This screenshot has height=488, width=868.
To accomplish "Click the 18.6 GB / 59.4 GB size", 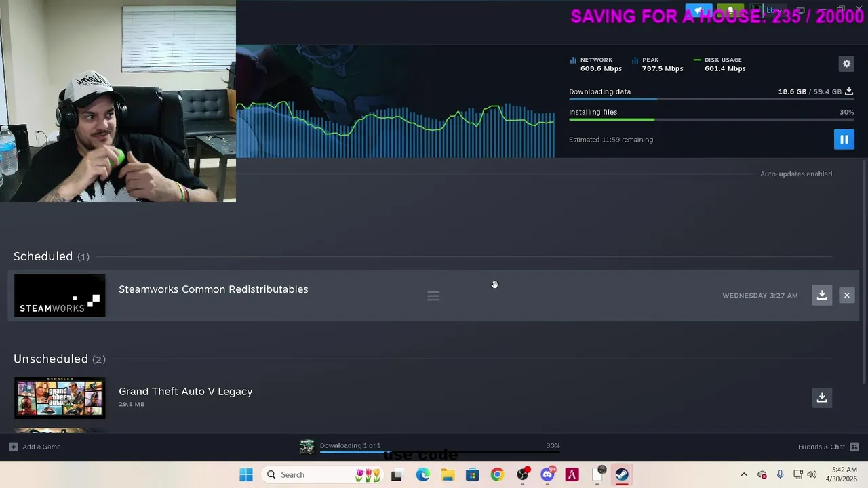I will (x=810, y=91).
